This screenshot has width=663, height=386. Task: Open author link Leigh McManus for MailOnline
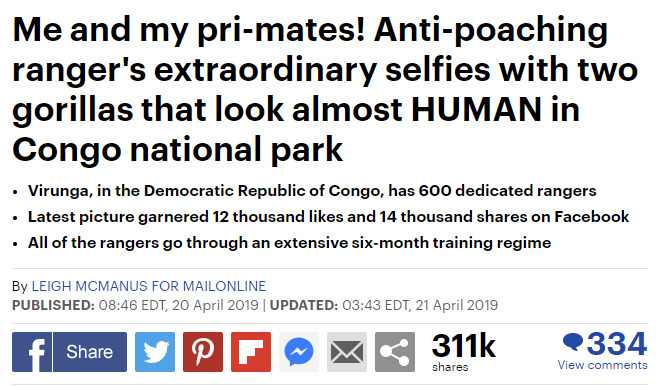[x=149, y=286]
